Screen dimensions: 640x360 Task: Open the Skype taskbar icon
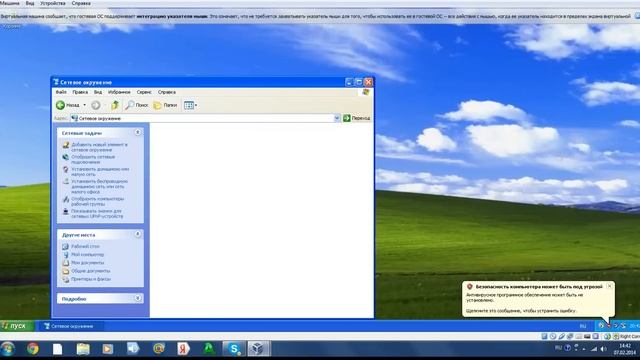[x=234, y=349]
